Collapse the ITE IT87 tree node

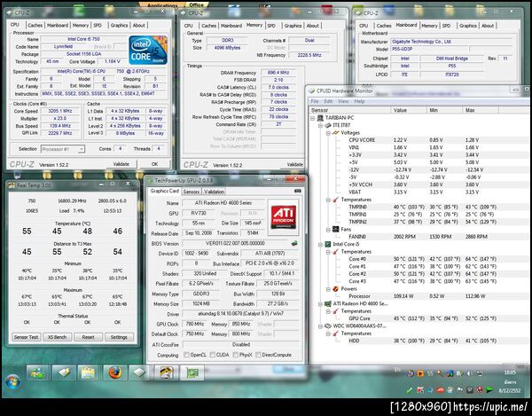[320, 126]
